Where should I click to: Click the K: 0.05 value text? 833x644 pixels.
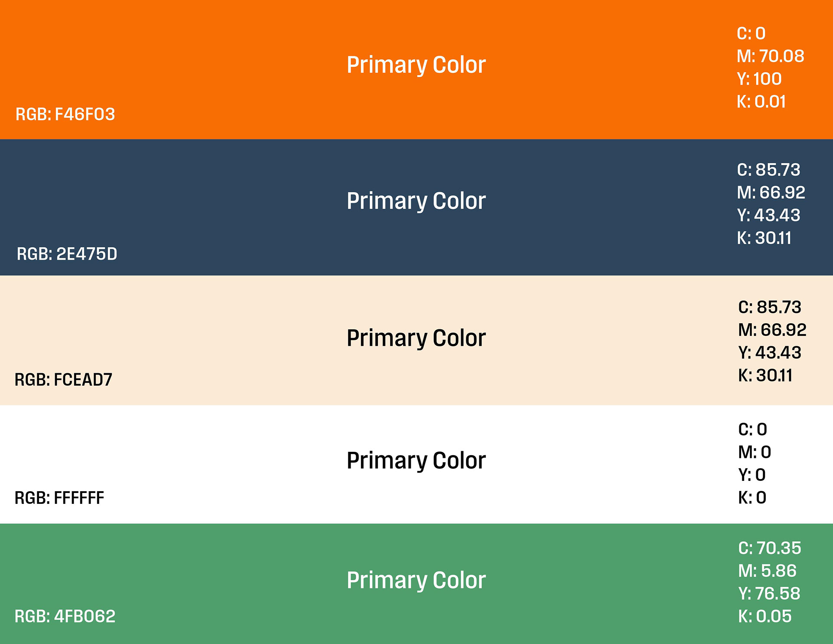765,616
